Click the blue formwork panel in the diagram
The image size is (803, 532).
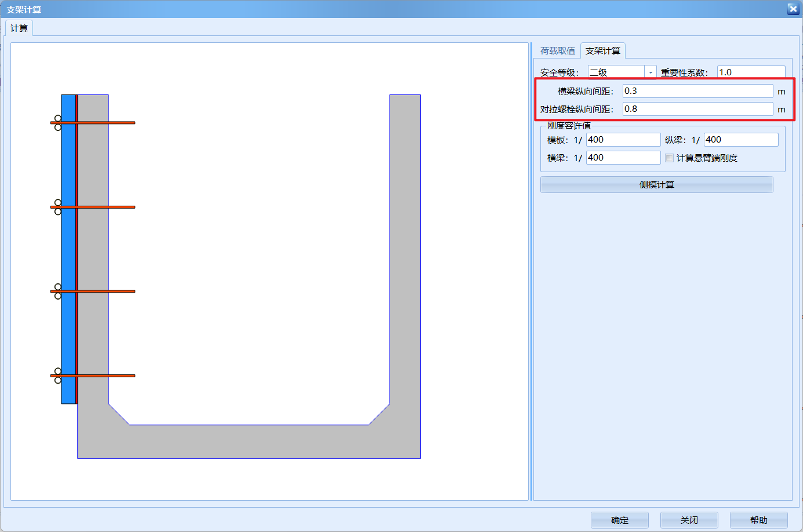(x=68, y=249)
